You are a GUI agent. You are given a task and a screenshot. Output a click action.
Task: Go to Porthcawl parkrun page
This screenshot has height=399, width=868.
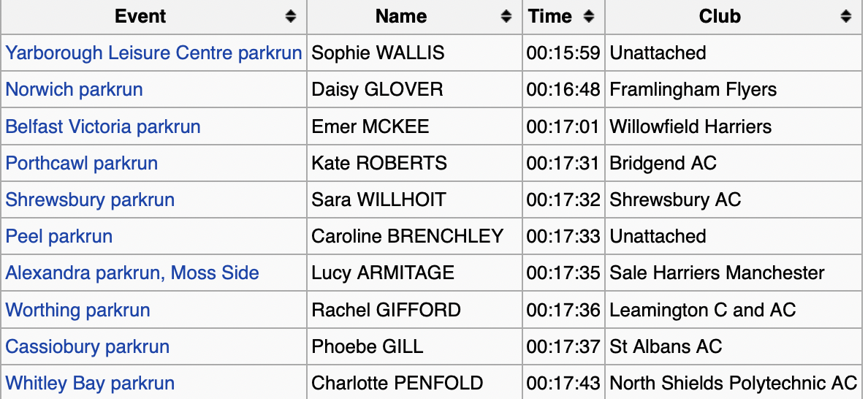(x=82, y=163)
